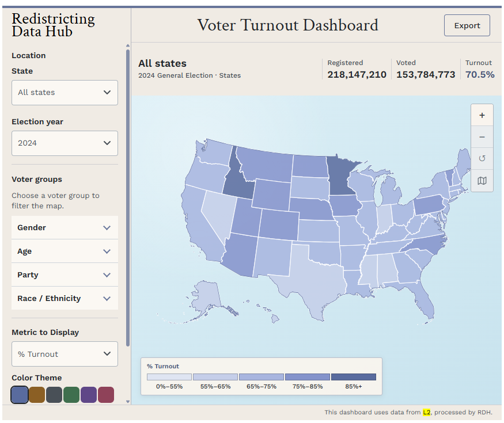This screenshot has width=504, height=423.
Task: Click the 75%–85% legend swatch
Action: click(x=308, y=377)
